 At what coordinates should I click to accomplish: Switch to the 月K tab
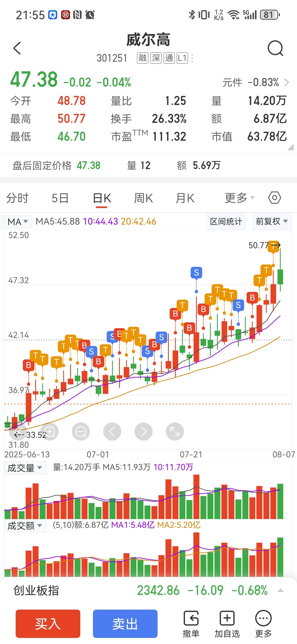[x=185, y=198]
